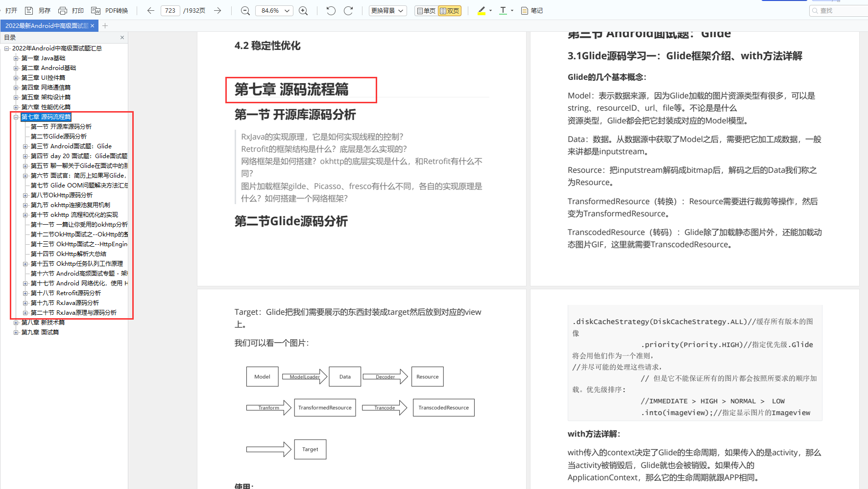The image size is (868, 489).
Task: Select the yellow highlighter tool
Action: tap(482, 11)
